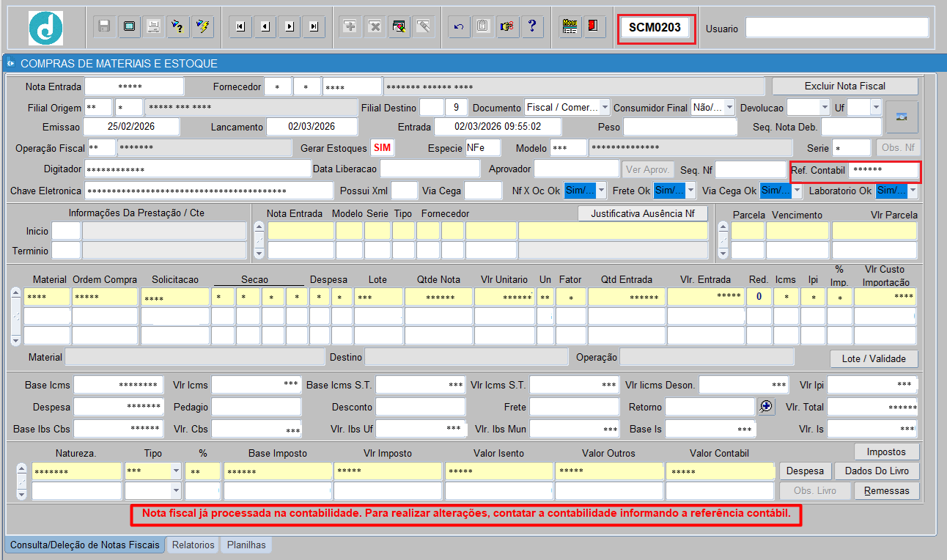Switch to the Relatorios tab
Viewport: 947px width, 560px height.
194,545
